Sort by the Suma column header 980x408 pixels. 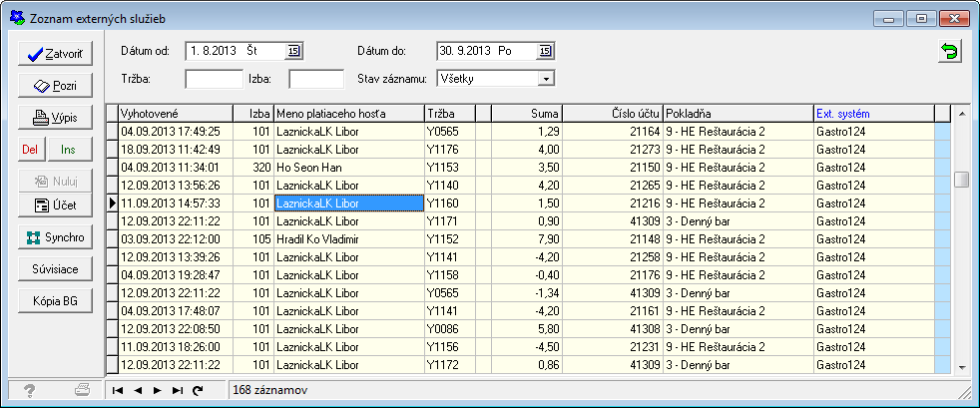click(527, 113)
